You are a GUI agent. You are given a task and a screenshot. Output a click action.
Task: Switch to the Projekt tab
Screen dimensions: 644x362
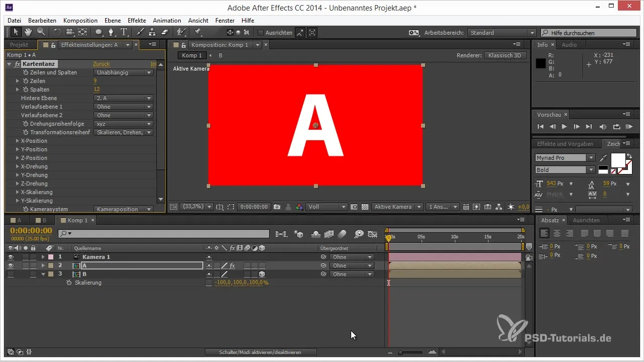(x=19, y=45)
